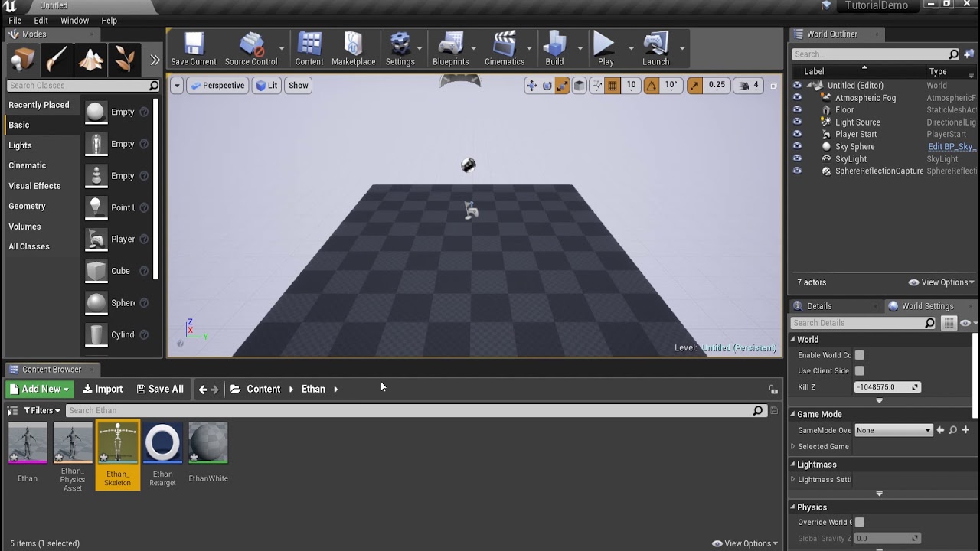Enable Use Client Side checkbox
Viewport: 980px width, 551px height.
coord(859,371)
